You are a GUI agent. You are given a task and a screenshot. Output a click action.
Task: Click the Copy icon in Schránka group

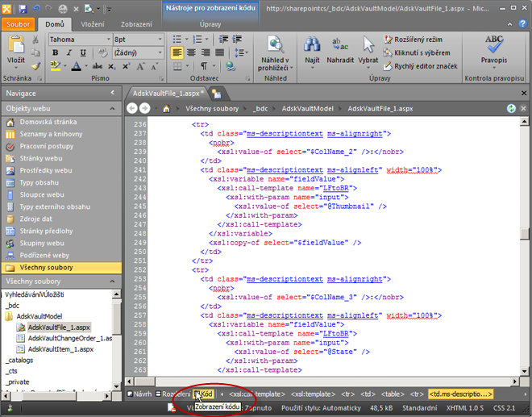pyautogui.click(x=35, y=52)
